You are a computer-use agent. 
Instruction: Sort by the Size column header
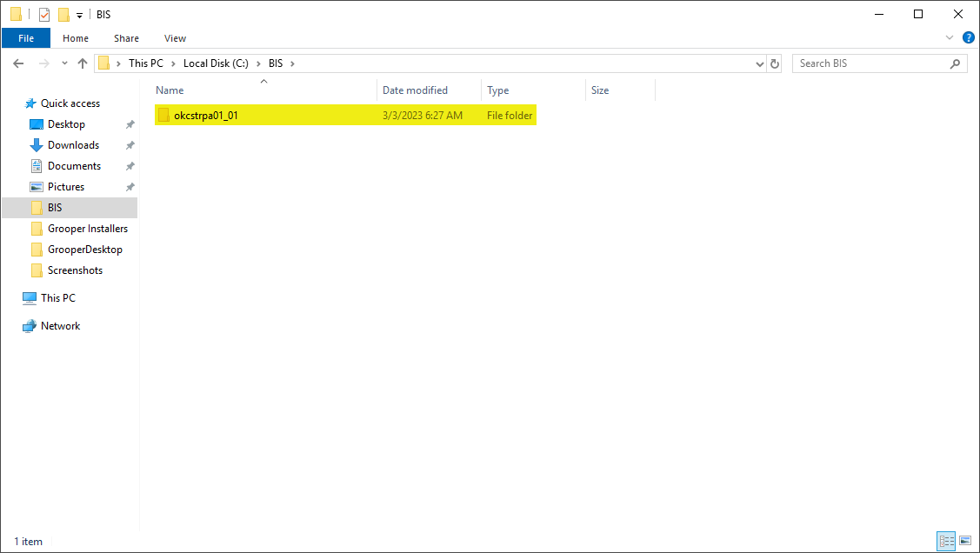point(620,90)
